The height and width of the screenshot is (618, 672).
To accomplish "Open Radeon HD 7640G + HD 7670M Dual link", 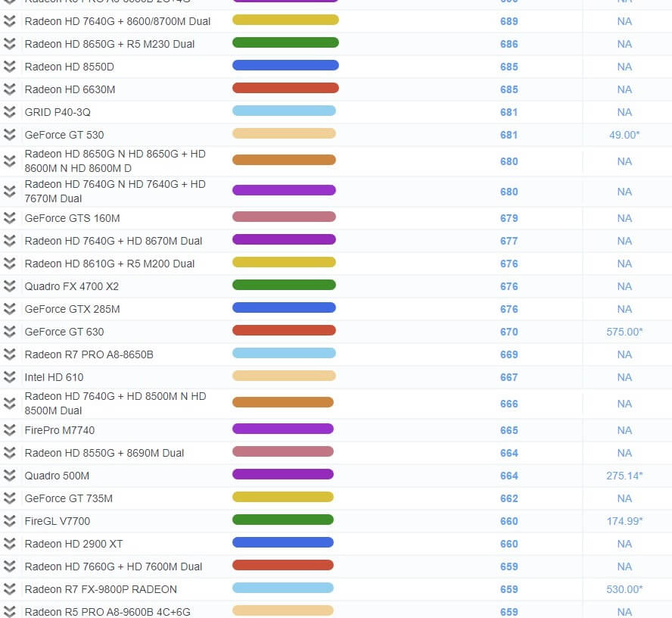I will pyautogui.click(x=115, y=192).
